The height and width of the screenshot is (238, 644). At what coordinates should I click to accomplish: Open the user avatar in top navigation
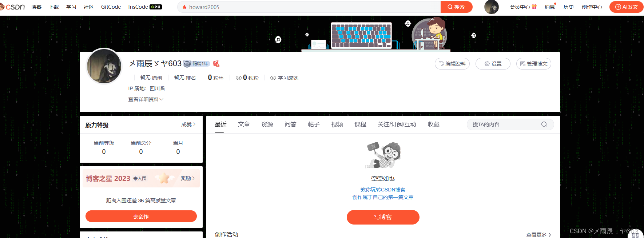(x=491, y=7)
